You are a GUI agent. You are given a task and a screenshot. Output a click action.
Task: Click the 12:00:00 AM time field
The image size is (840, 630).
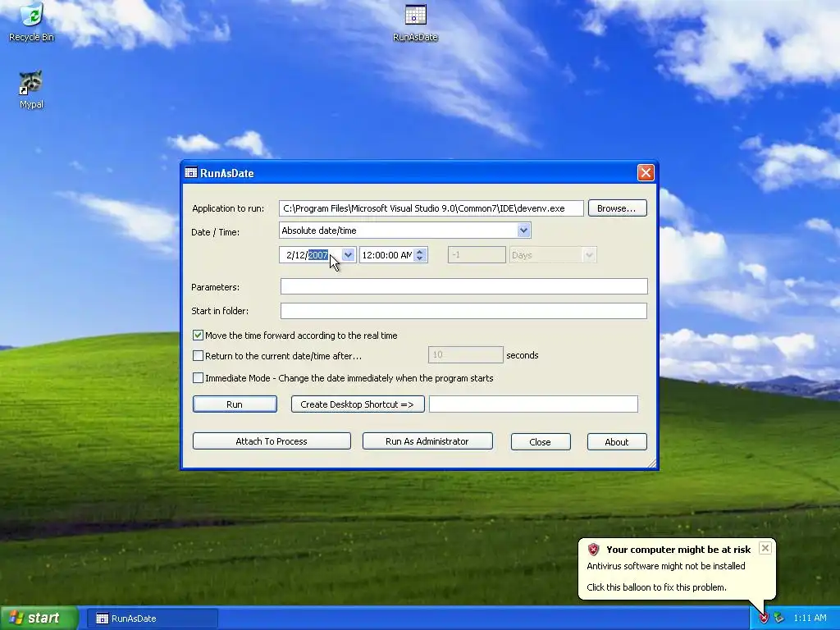(x=387, y=255)
